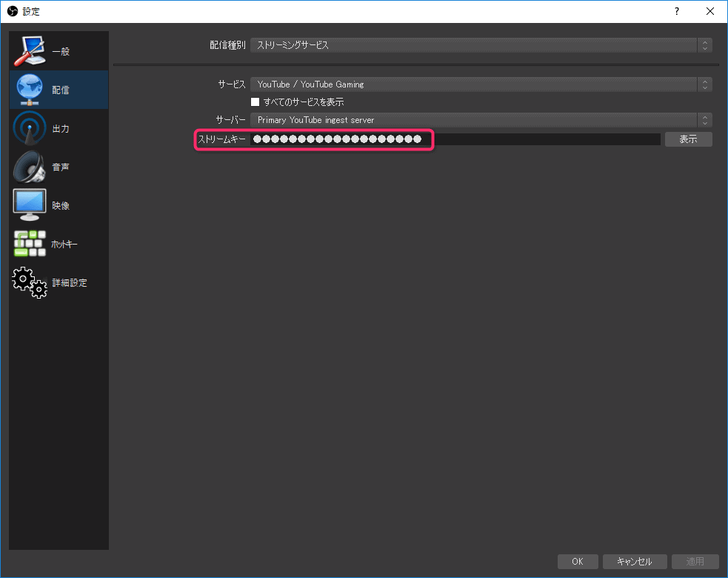Viewport: 728px width, 578px height.
Task: Open the Output (出力) antenna icon
Action: tap(30, 128)
